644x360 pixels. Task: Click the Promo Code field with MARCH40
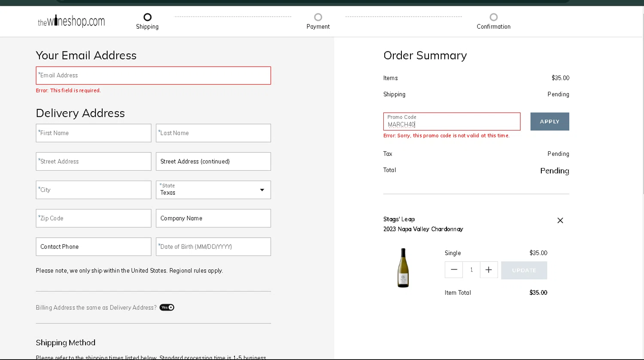(x=452, y=121)
